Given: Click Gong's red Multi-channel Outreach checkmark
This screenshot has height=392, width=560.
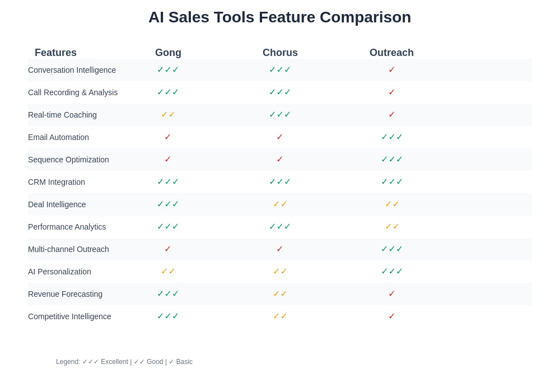Looking at the screenshot, I should pos(168,249).
